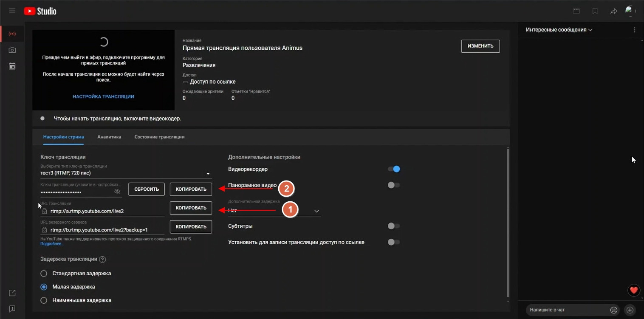Click the bookmark icon in the top bar
This screenshot has width=644, height=319.
coord(595,11)
